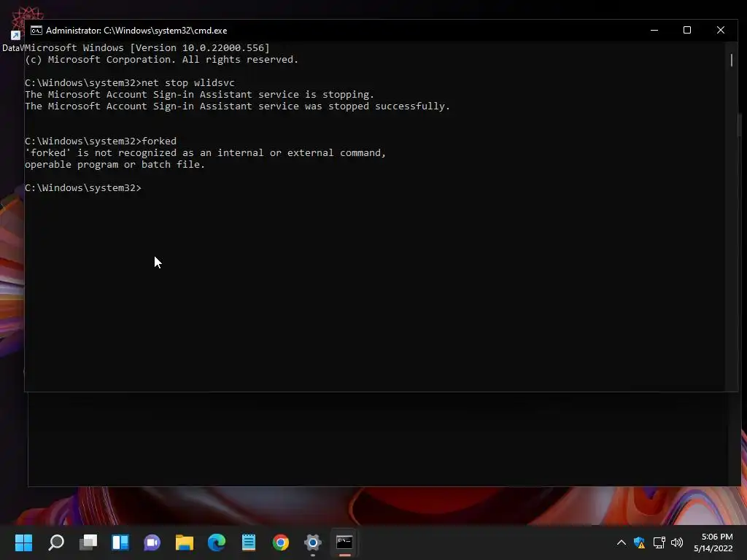747x560 pixels.
Task: Minimize the Command Prompt window
Action: click(654, 30)
